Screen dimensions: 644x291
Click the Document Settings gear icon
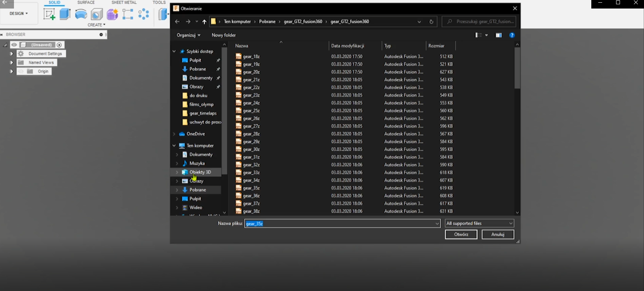pos(21,53)
